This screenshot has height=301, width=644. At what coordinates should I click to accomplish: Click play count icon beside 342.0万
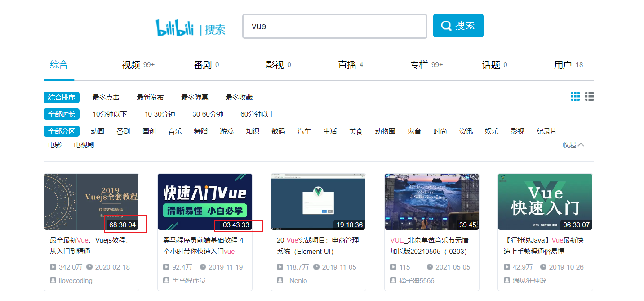click(53, 267)
